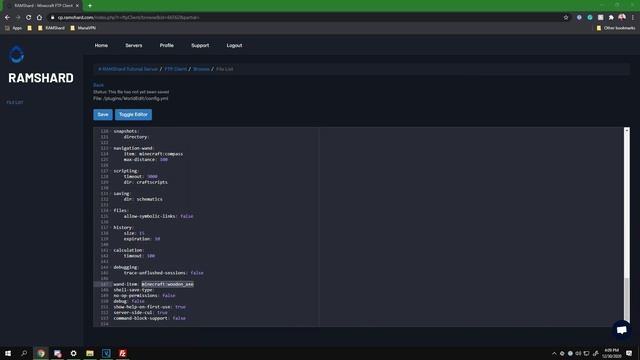Open the Support menu item
This screenshot has width=640, height=360.
point(200,45)
